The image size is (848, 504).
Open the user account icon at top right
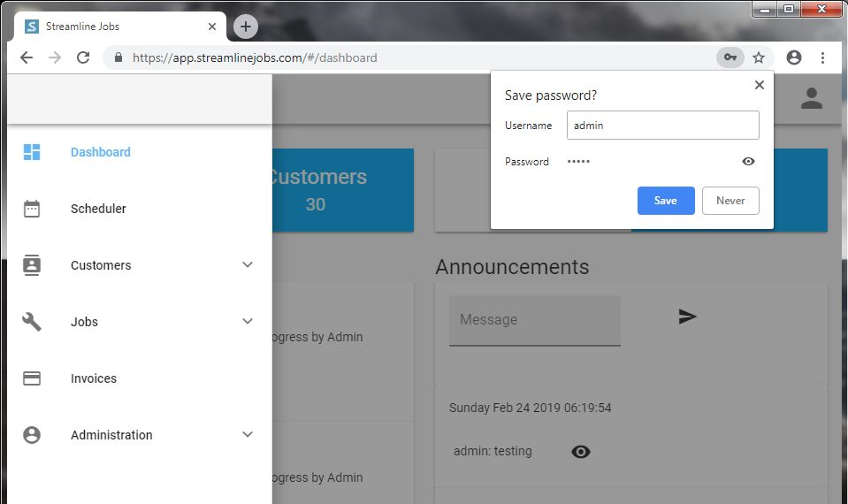tap(811, 99)
